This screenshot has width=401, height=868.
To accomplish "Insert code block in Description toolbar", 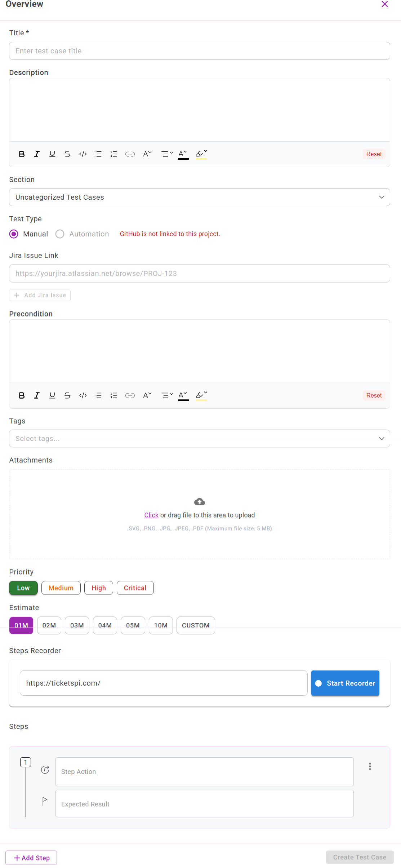I will [83, 154].
